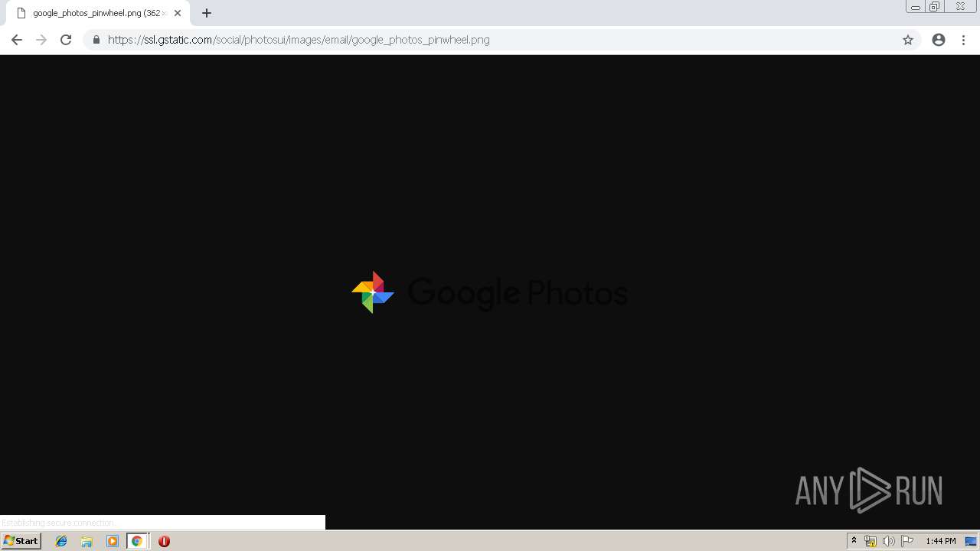Image resolution: width=980 pixels, height=551 pixels.
Task: Click the page icon on the tab
Action: (x=21, y=13)
